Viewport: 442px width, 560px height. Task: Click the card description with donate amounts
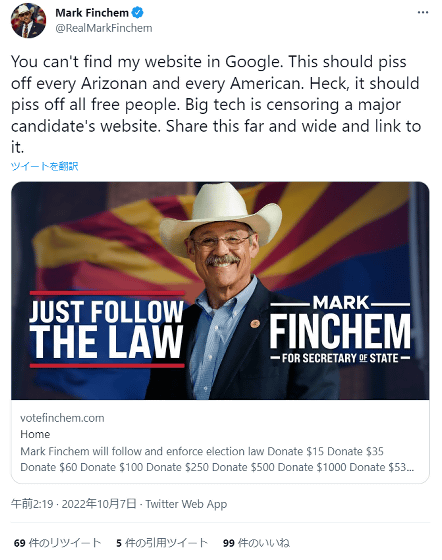217,459
